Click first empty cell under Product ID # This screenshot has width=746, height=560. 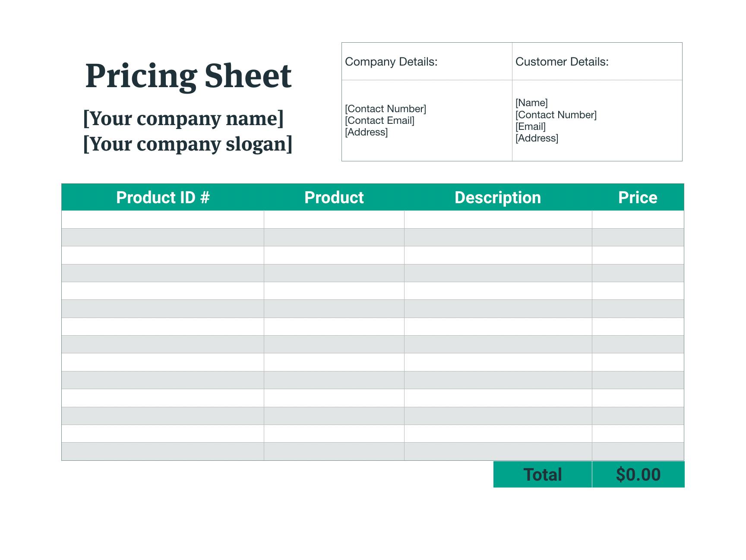163,220
